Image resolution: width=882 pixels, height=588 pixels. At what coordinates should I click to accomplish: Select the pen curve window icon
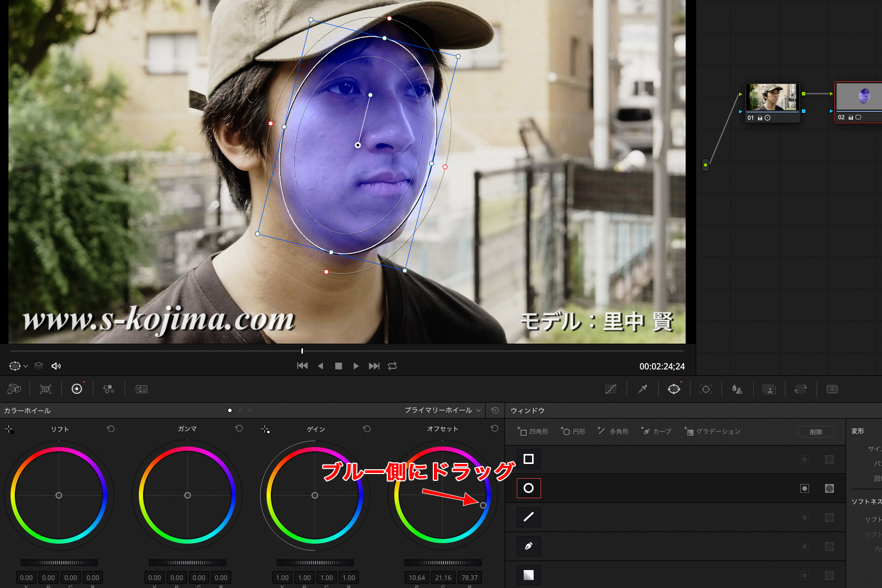(528, 546)
